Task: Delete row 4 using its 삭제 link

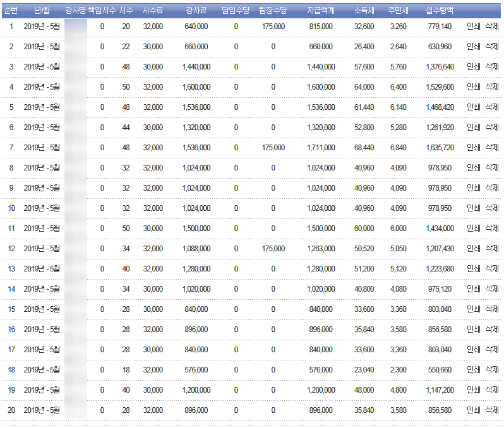Action: (491, 87)
